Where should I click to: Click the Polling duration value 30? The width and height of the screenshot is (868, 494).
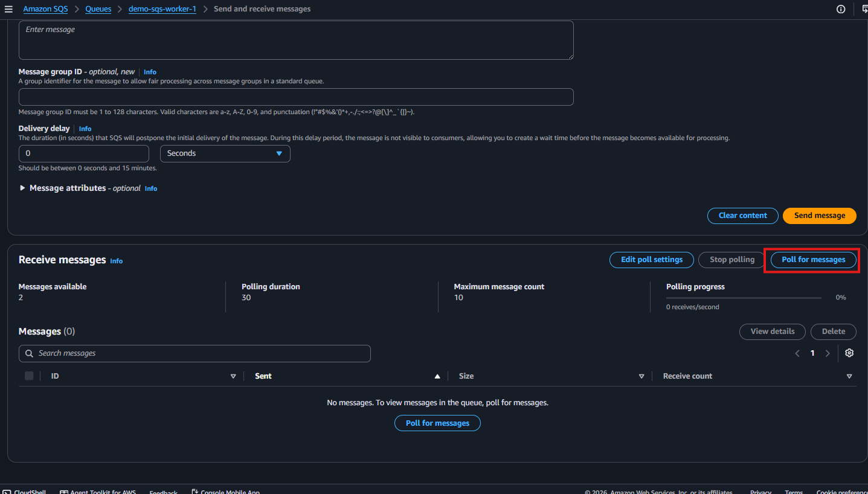coord(246,298)
